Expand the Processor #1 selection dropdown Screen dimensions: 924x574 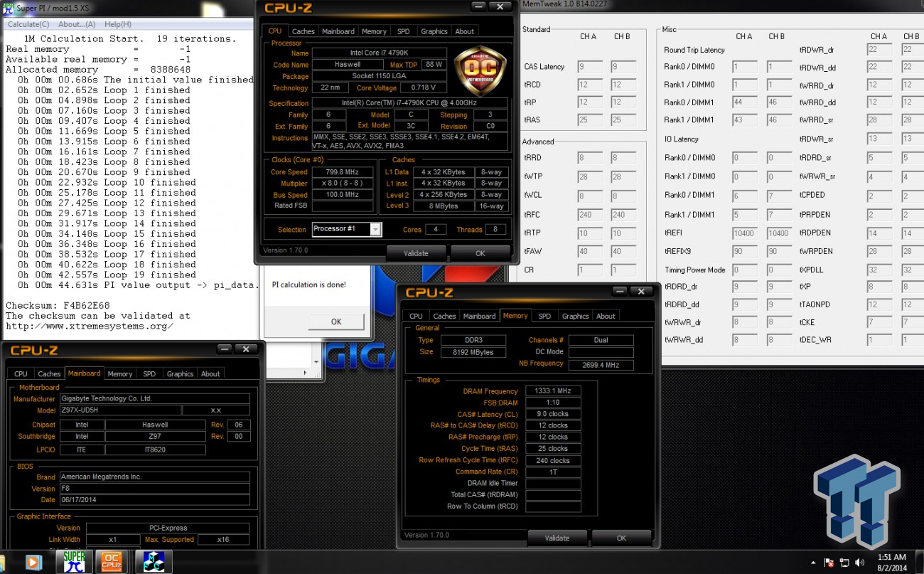pyautogui.click(x=375, y=229)
